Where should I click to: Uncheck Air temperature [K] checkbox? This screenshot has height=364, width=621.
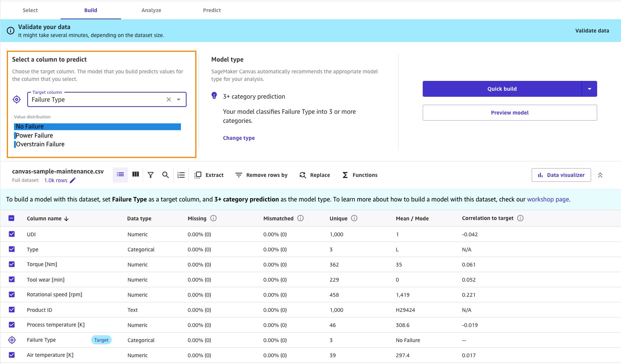click(x=12, y=355)
